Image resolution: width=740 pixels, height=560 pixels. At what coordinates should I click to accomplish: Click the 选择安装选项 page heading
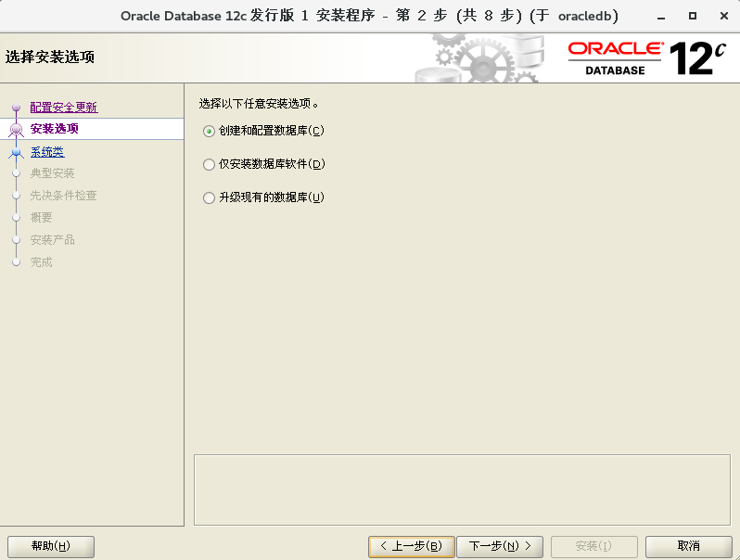(49, 57)
